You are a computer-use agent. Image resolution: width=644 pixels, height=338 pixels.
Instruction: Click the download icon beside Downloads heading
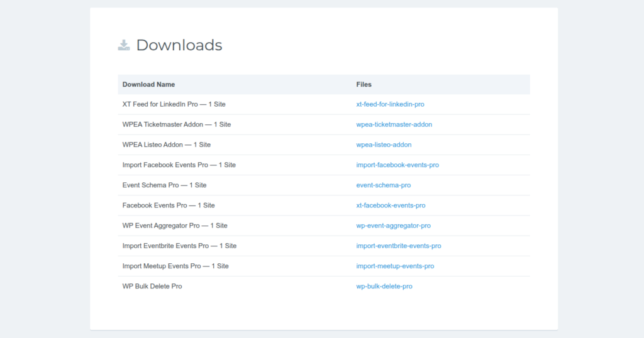click(x=124, y=45)
